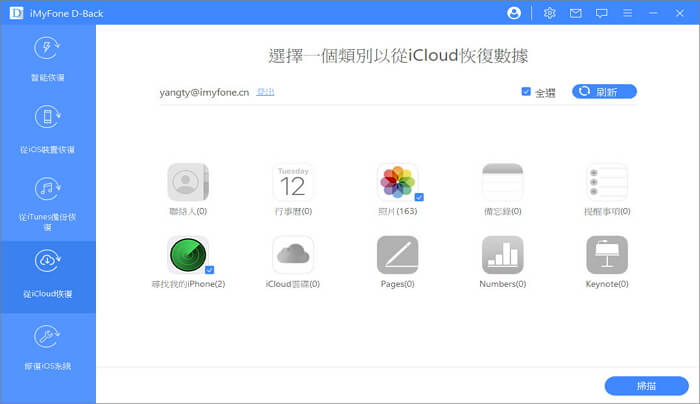The width and height of the screenshot is (700, 404).
Task: Select Fix iOS System tab
Action: pyautogui.click(x=48, y=349)
